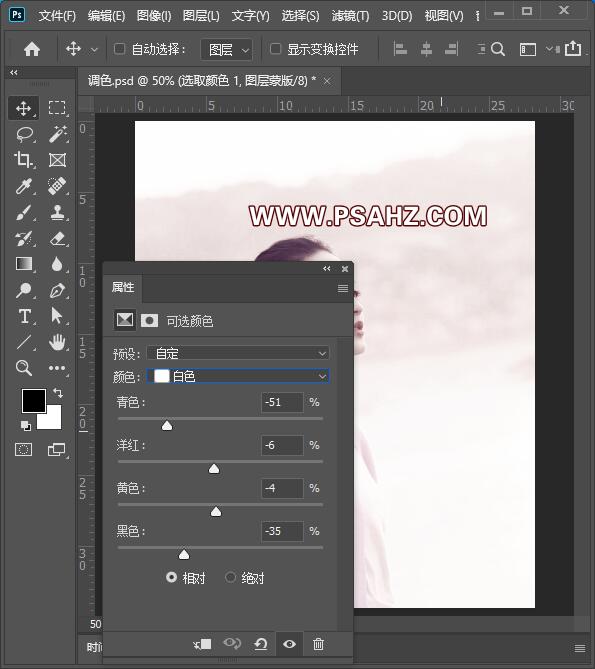Select the Crop tool
Image resolution: width=595 pixels, height=669 pixels.
click(23, 160)
